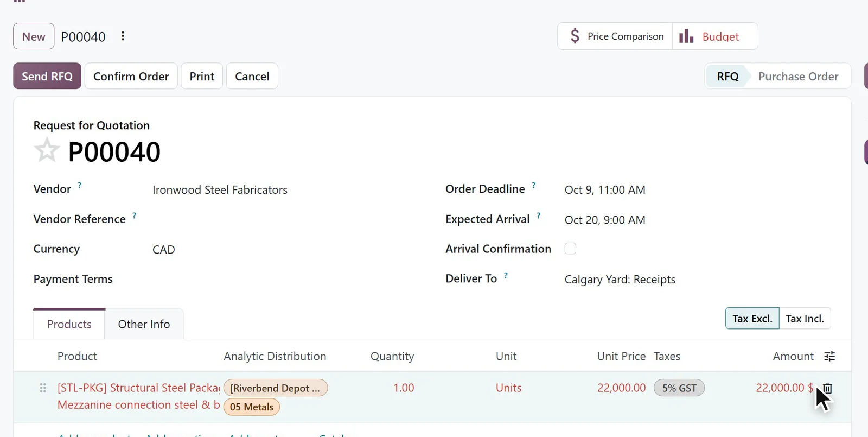Switch amounts to Tax Incl.

coord(805,319)
